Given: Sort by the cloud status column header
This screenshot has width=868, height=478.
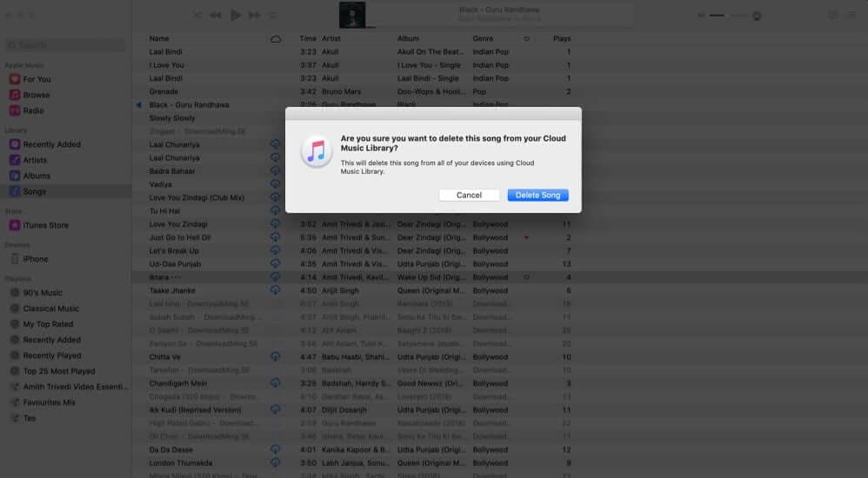Looking at the screenshot, I should (275, 39).
